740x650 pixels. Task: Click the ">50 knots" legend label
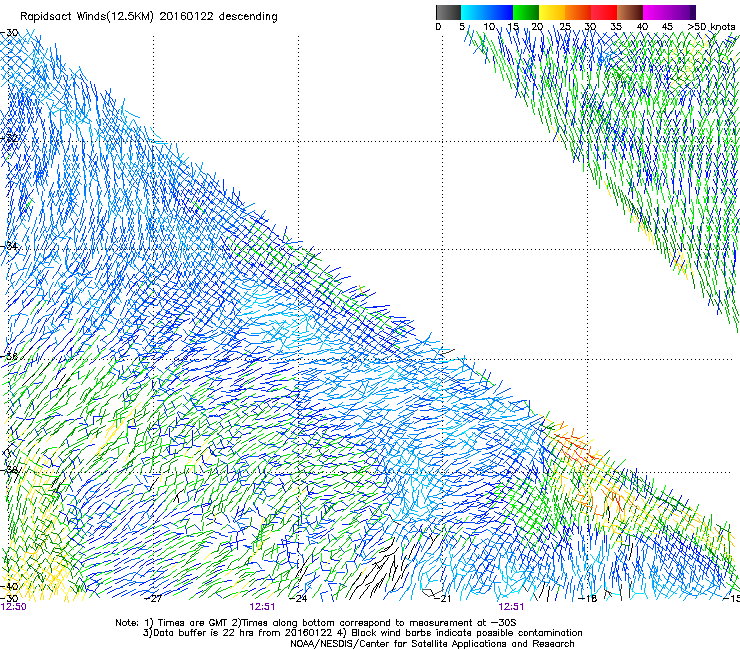(711, 27)
